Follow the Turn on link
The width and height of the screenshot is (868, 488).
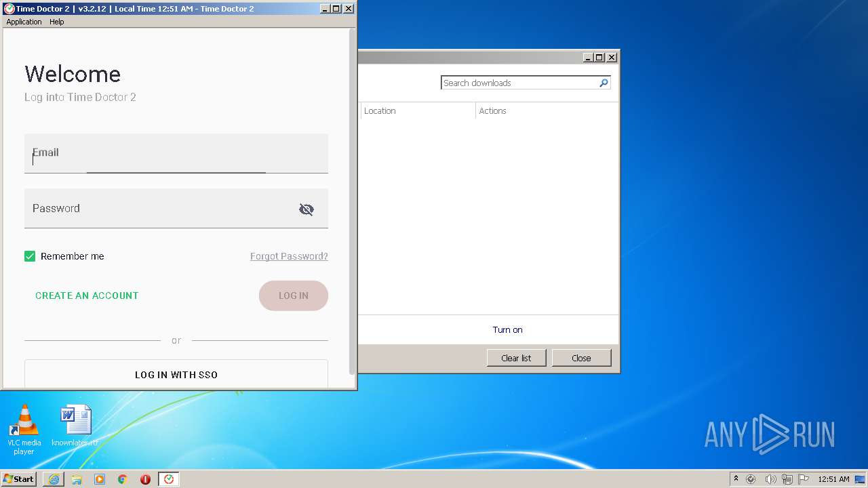click(507, 329)
